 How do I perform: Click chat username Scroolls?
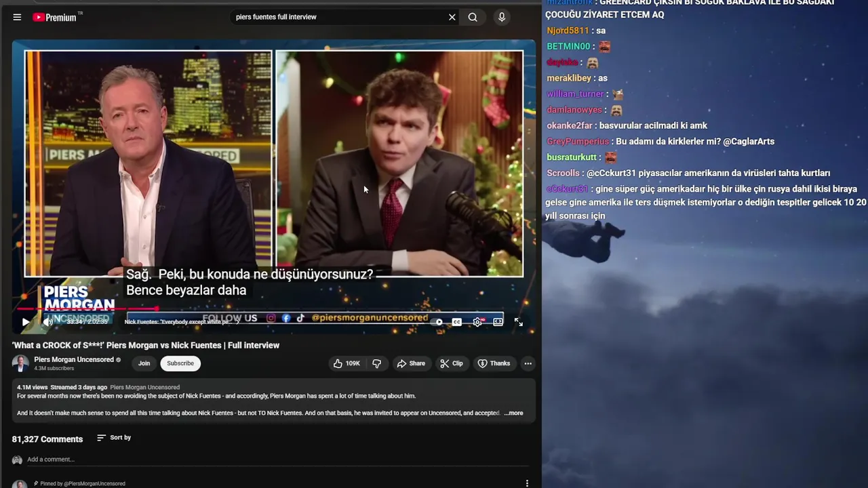coord(564,173)
